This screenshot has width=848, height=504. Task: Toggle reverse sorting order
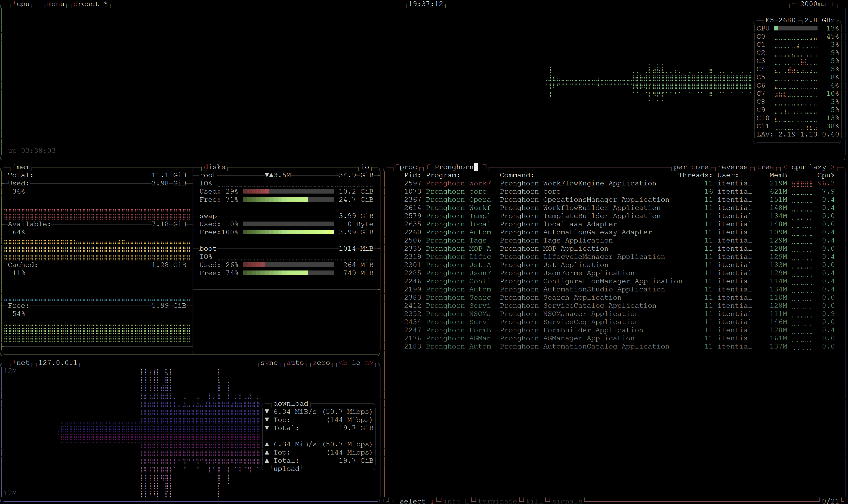click(x=732, y=167)
